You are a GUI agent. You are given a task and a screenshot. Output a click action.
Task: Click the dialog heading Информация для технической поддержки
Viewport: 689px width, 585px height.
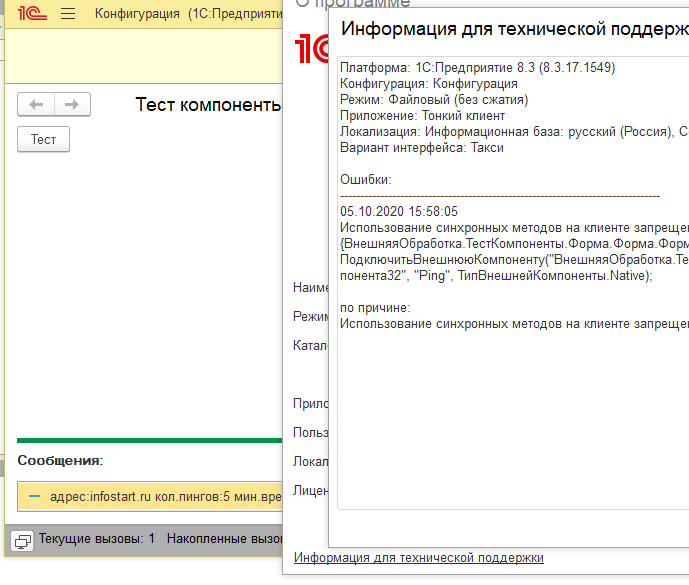pyautogui.click(x=515, y=29)
